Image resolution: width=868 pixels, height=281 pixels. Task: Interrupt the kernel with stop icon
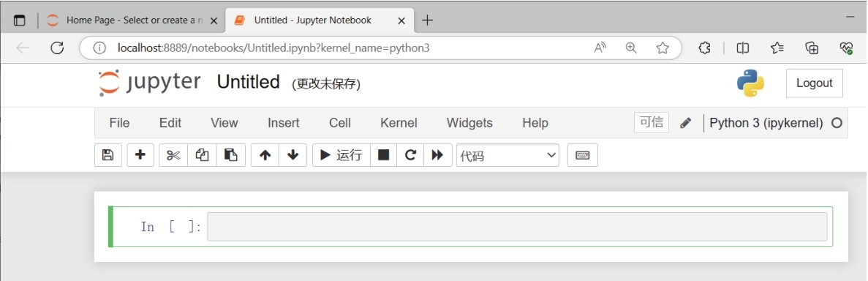(x=383, y=155)
